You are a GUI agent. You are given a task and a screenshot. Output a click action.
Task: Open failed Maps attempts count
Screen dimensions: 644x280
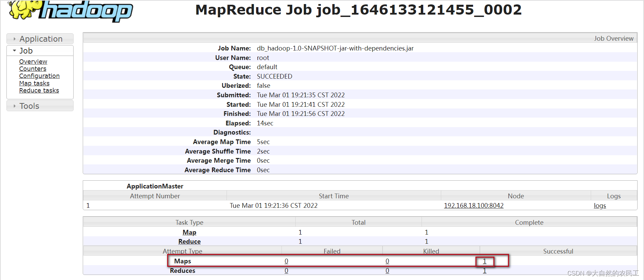[x=286, y=261]
